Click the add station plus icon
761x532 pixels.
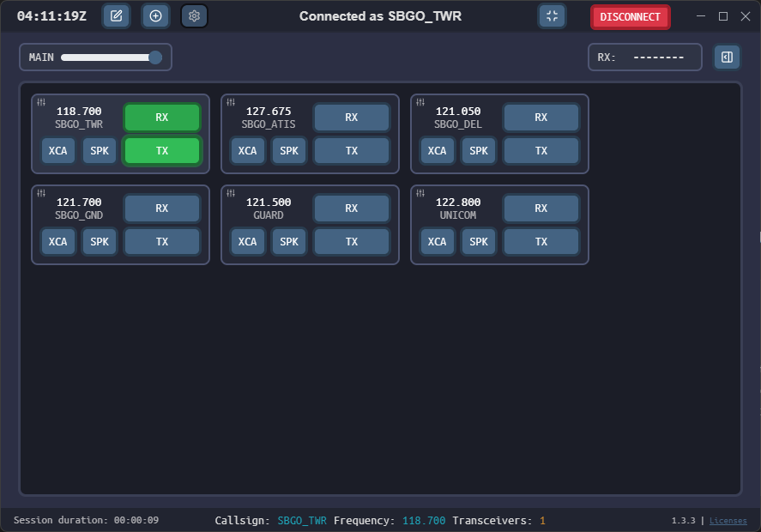(x=155, y=16)
